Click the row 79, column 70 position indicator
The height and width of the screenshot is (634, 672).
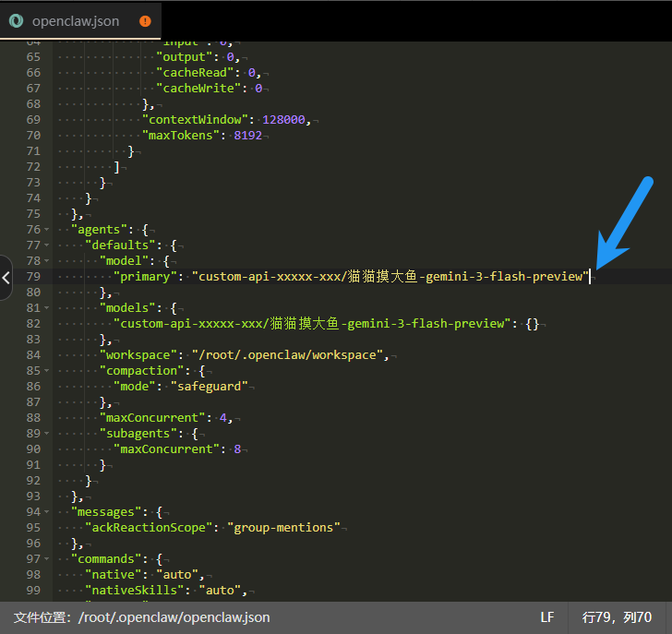(617, 616)
